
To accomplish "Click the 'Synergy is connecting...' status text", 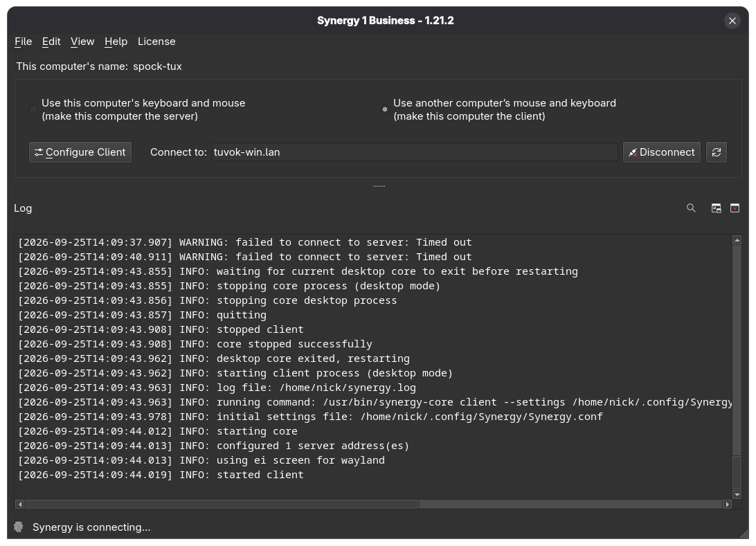I will 91,527.
